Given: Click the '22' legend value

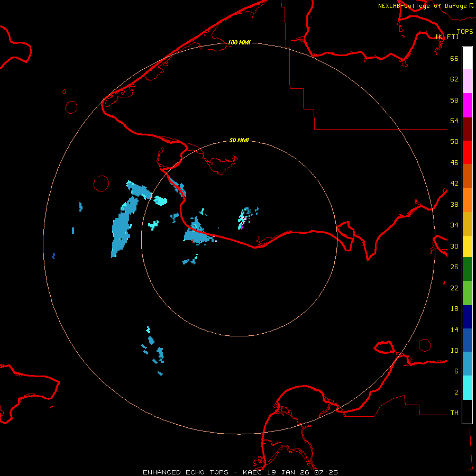Looking at the screenshot, I should (454, 288).
